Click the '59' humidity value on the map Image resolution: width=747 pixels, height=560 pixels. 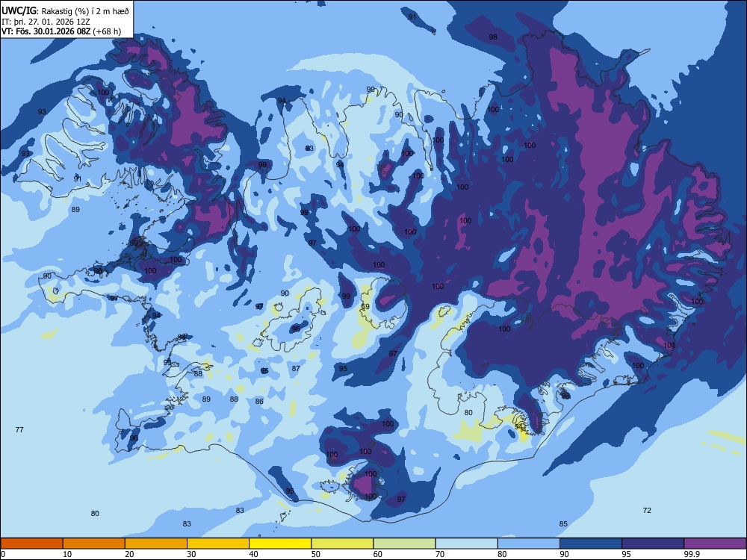(365, 306)
